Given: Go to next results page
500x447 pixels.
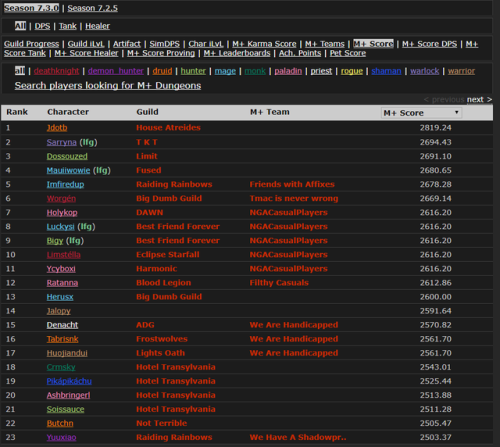Looking at the screenshot, I should [x=479, y=99].
